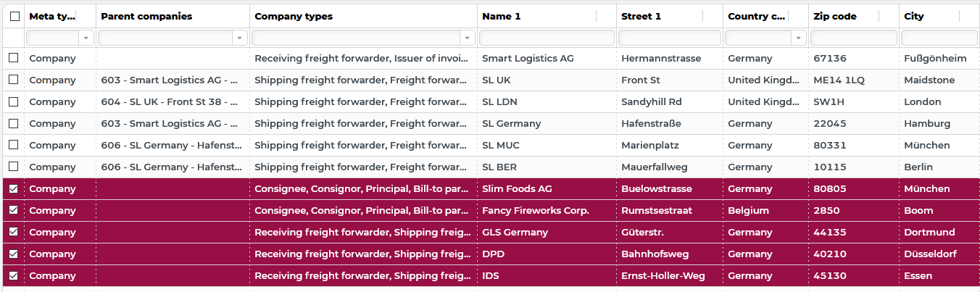Image resolution: width=980 pixels, height=292 pixels.
Task: Click the Company types column header
Action: (294, 16)
